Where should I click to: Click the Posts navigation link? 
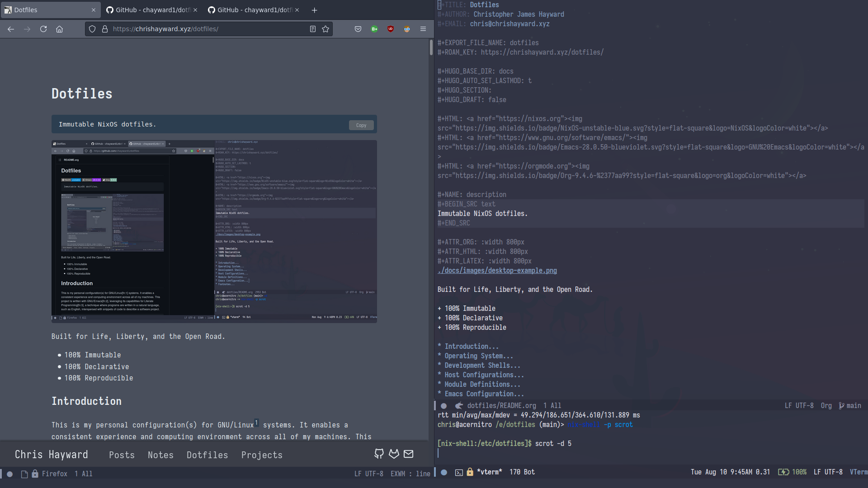pyautogui.click(x=122, y=455)
